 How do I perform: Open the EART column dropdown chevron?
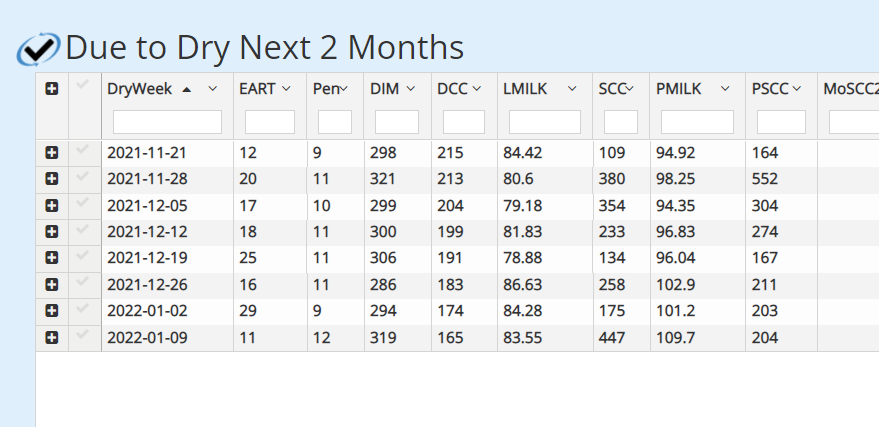pyautogui.click(x=286, y=89)
